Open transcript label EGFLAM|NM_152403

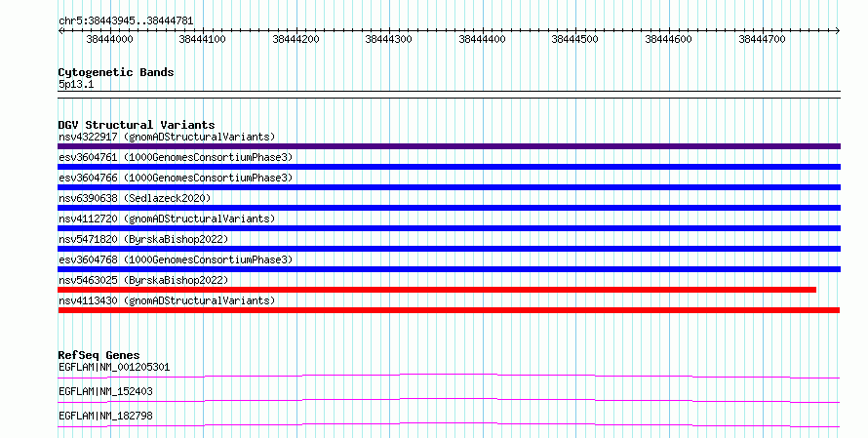[x=105, y=392]
